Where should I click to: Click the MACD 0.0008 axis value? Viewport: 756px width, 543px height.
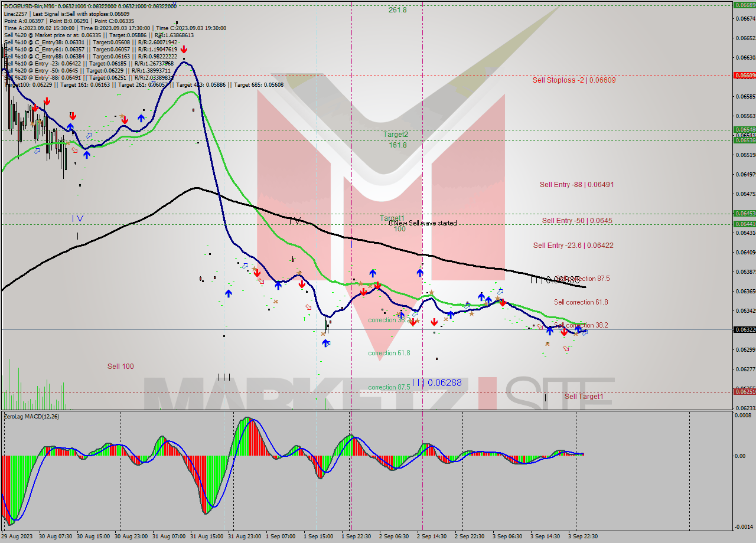744,416
